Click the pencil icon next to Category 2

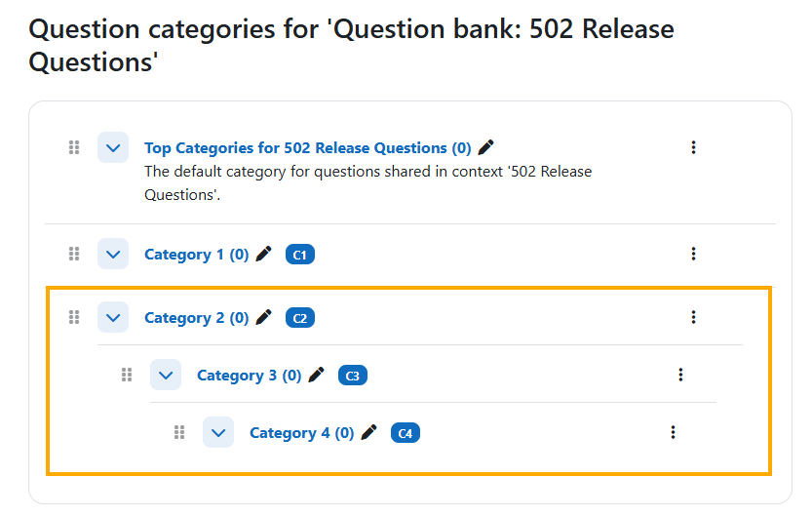point(264,317)
